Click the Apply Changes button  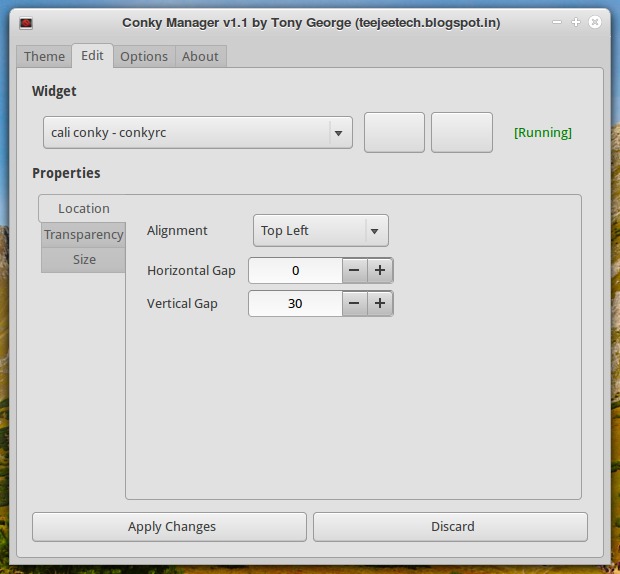(x=169, y=527)
